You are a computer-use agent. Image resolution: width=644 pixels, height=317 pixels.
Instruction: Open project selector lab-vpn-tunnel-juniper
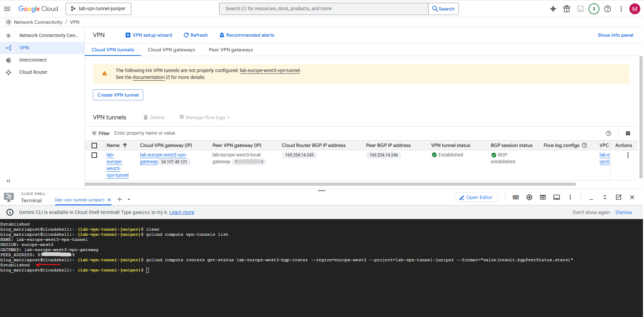pos(98,9)
